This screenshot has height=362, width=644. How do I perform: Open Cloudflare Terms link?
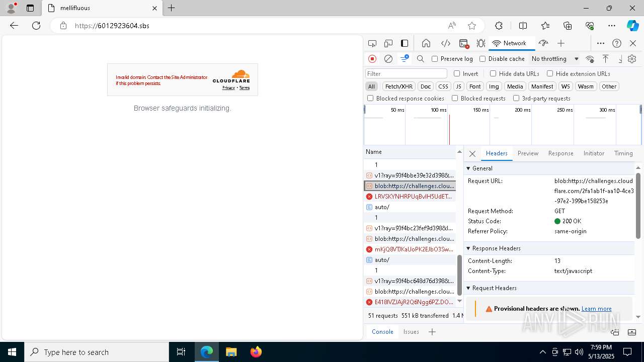click(245, 88)
